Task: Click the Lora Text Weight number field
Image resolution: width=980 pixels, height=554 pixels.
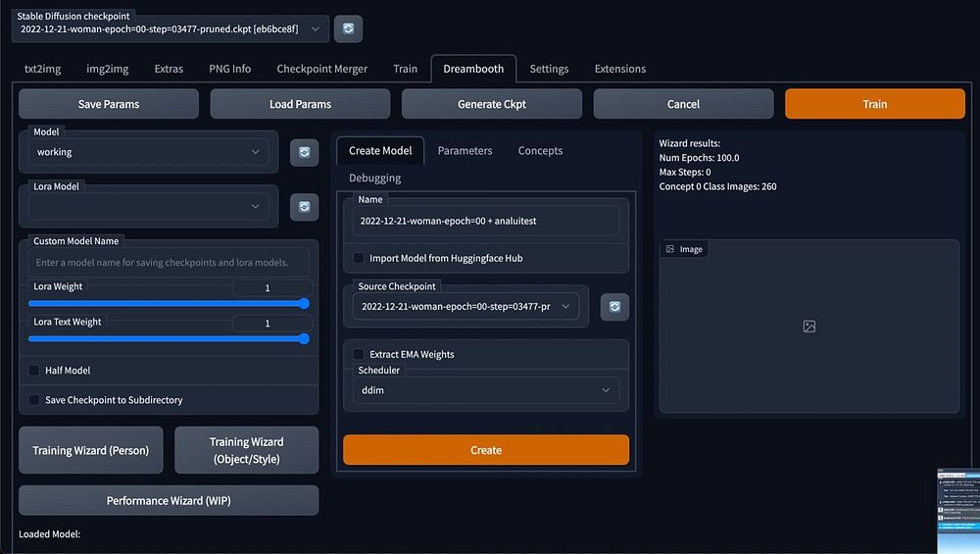Action: 271,324
